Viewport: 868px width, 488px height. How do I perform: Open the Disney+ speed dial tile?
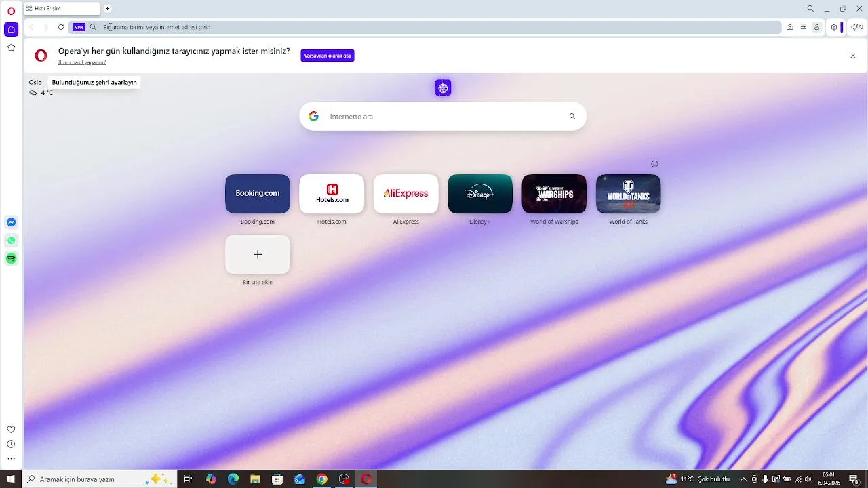(x=480, y=193)
